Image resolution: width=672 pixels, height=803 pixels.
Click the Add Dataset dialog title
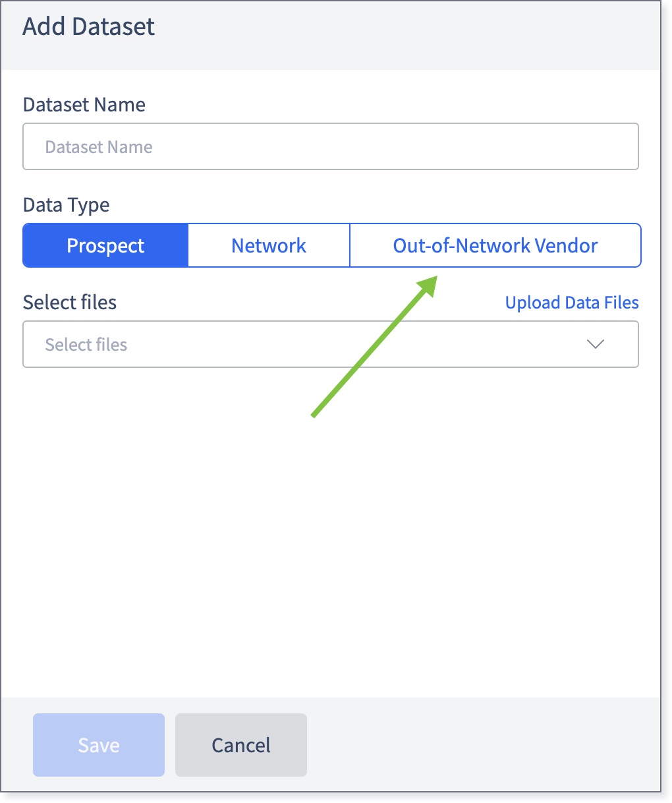pyautogui.click(x=89, y=26)
